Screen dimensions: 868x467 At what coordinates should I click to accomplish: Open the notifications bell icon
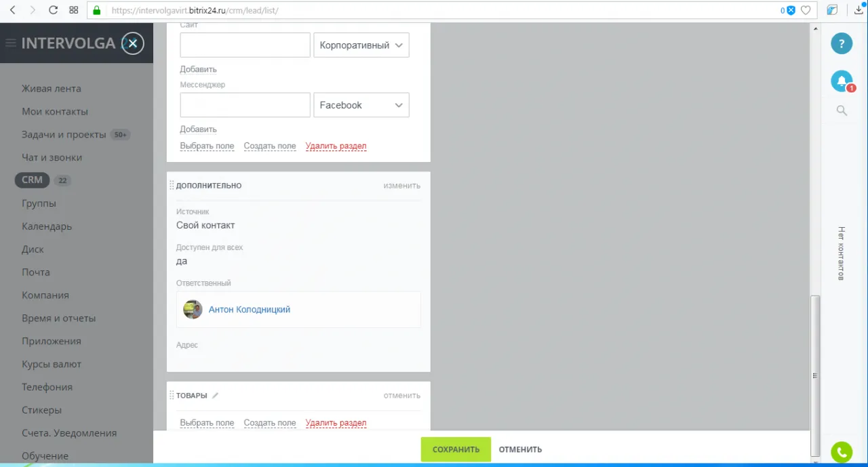(x=842, y=81)
